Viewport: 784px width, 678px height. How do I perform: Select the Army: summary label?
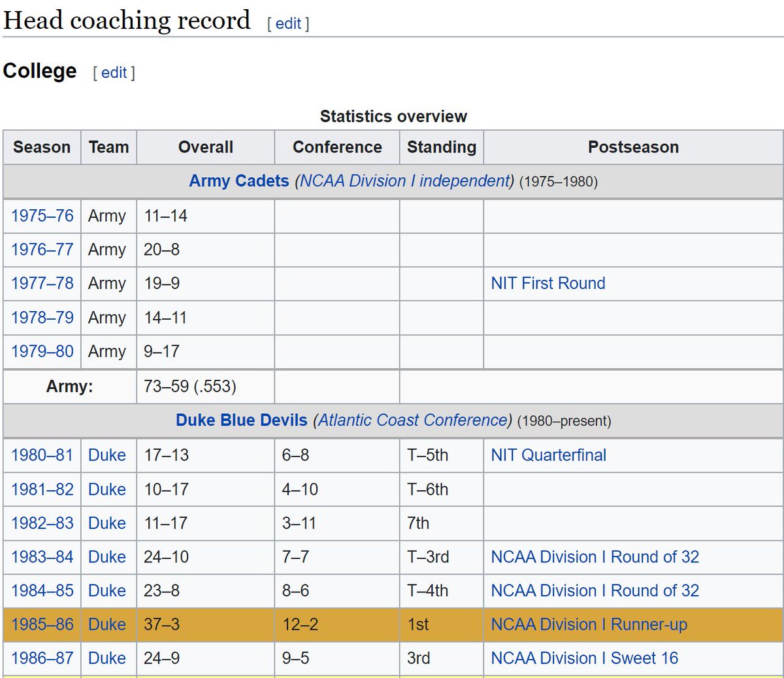[70, 386]
